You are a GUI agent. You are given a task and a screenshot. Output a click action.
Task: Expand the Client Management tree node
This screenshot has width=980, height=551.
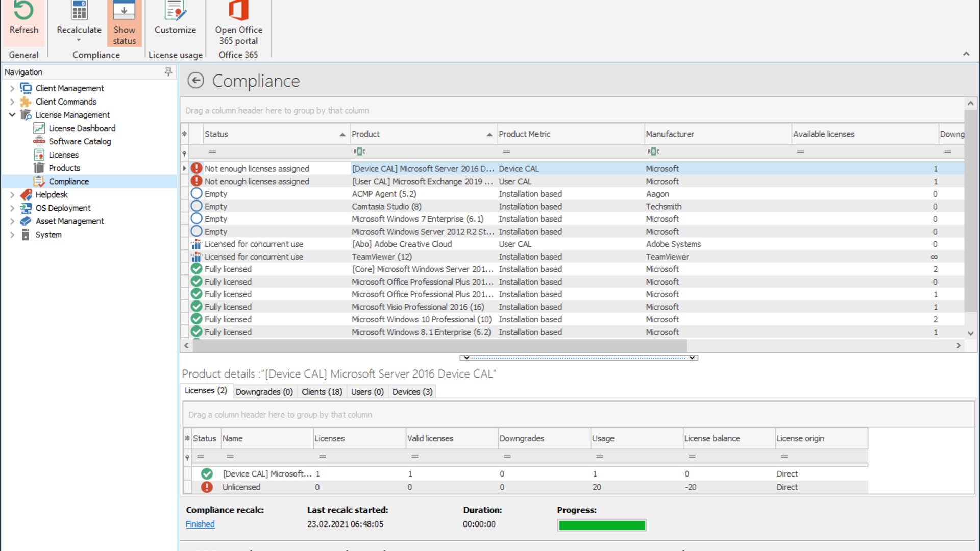12,88
